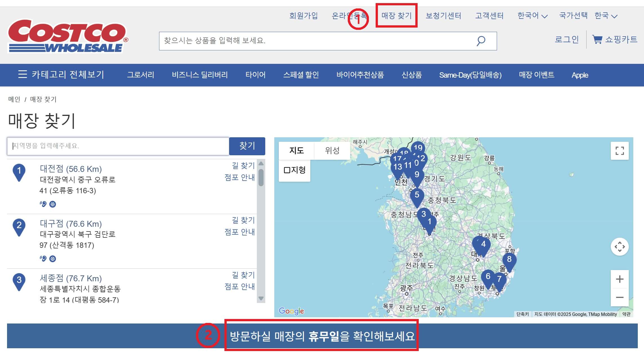This screenshot has height=355, width=644.
Task: Click list pin number 1 for 대전점
Action: pos(19,172)
